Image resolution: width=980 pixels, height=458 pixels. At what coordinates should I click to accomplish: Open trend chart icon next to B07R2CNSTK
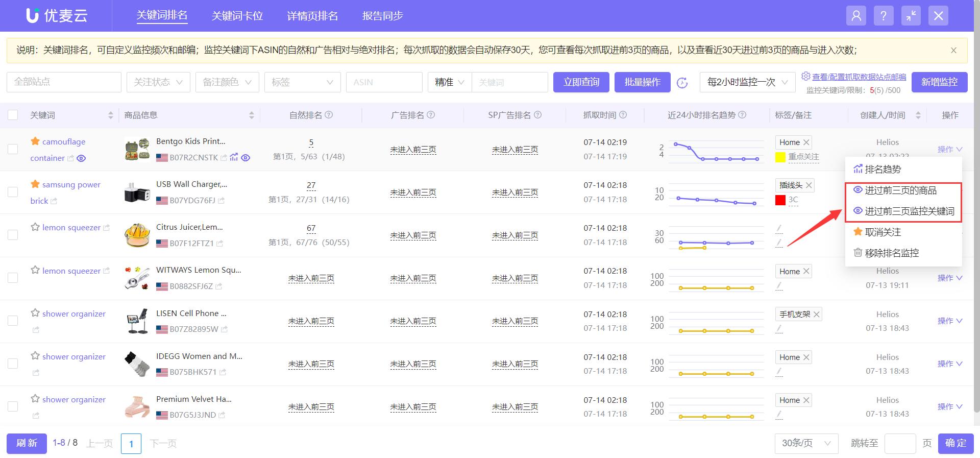click(234, 157)
